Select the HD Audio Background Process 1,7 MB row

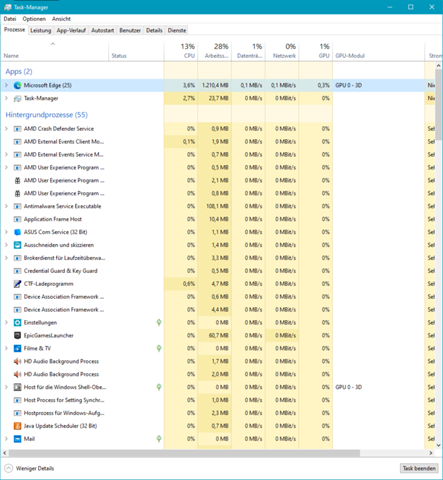218,361
